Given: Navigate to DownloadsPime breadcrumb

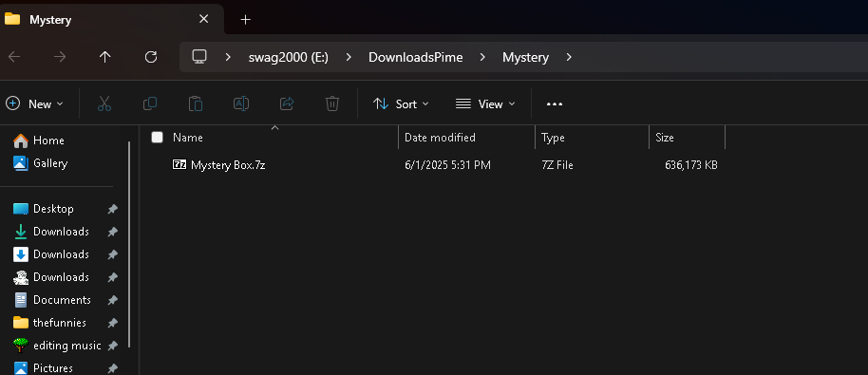Looking at the screenshot, I should click(416, 57).
